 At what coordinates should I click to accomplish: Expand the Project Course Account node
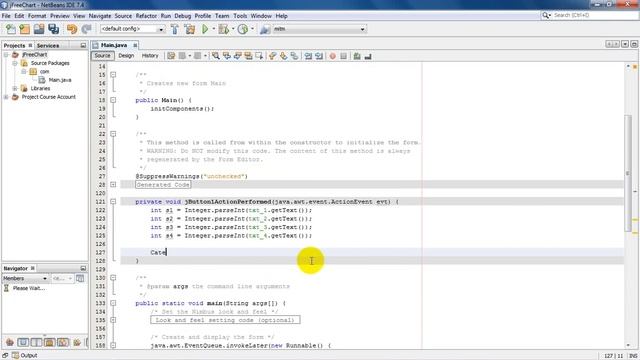tap(6, 97)
